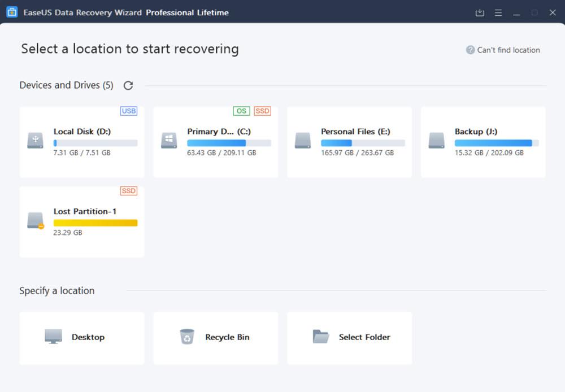The width and height of the screenshot is (565, 392).
Task: Click the USB drive icon for Local Disk (D:)
Action: point(35,140)
